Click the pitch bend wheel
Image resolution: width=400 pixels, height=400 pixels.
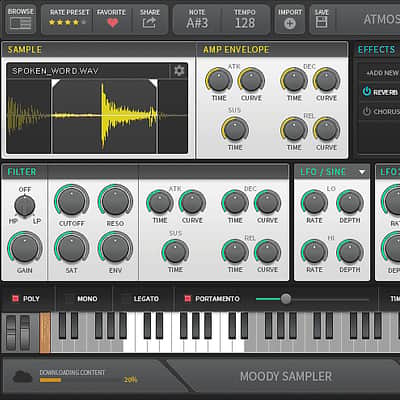click(x=11, y=332)
